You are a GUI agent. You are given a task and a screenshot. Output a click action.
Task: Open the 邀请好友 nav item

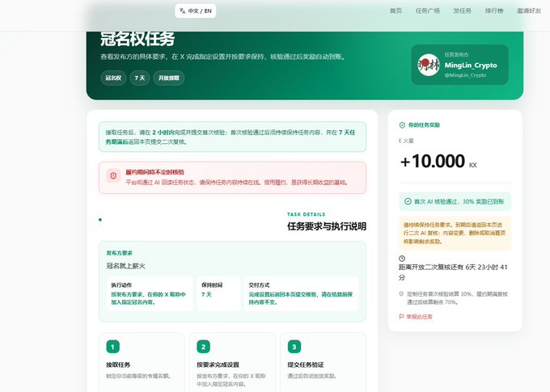529,11
